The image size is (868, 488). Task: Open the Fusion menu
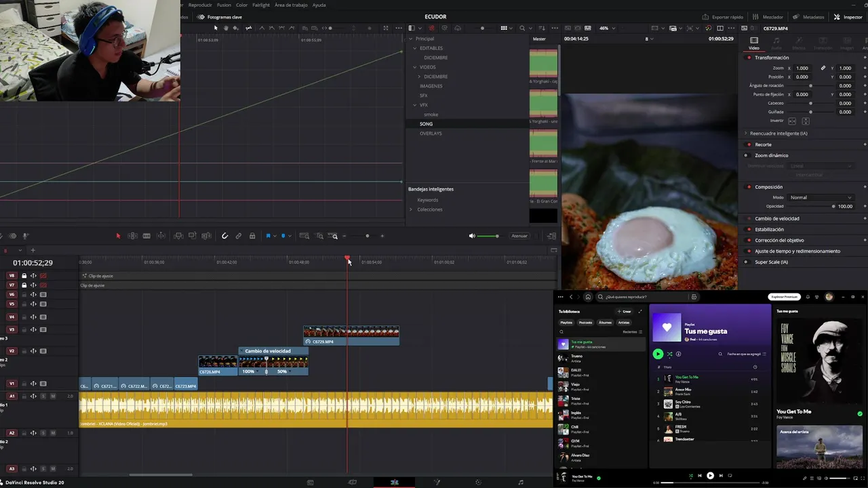tap(224, 5)
